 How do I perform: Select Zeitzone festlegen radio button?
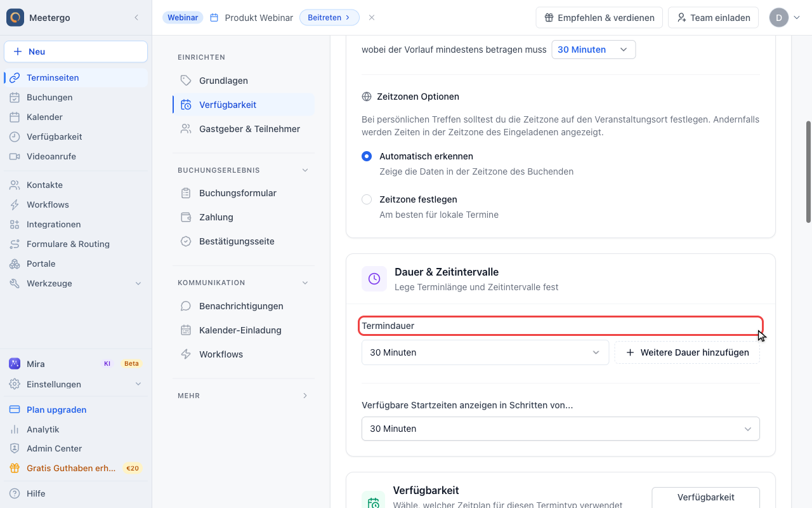tap(367, 199)
